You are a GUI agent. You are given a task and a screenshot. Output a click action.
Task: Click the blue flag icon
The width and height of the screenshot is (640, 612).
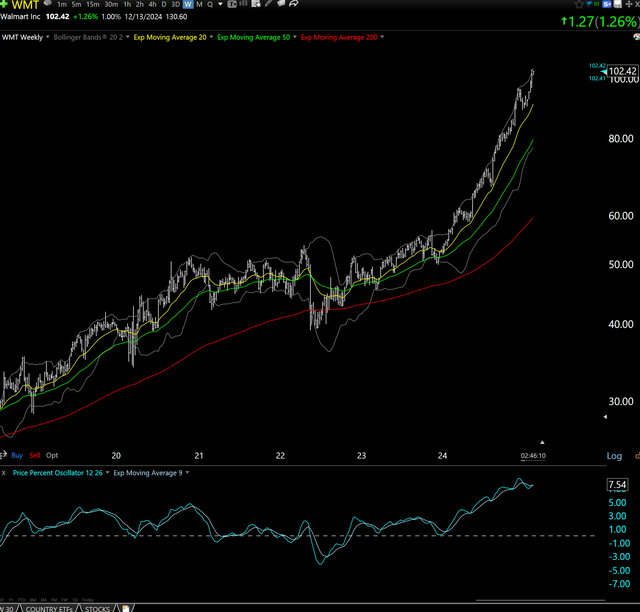point(589,4)
